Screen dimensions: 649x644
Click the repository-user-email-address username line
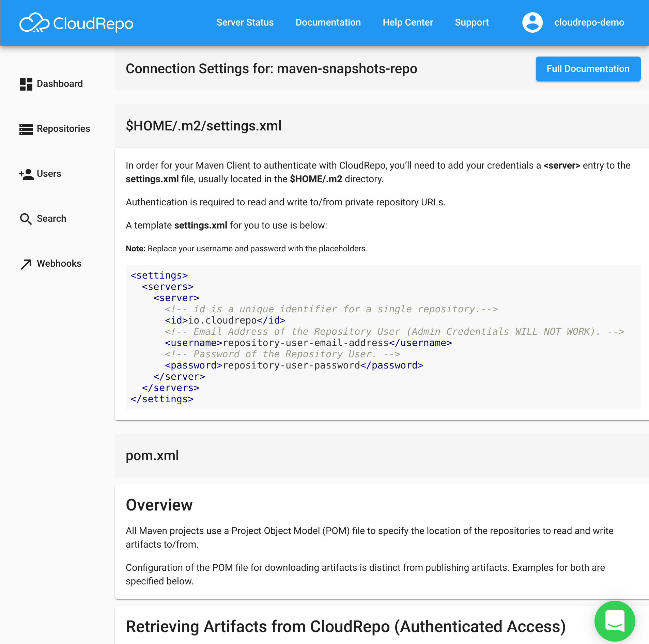308,343
